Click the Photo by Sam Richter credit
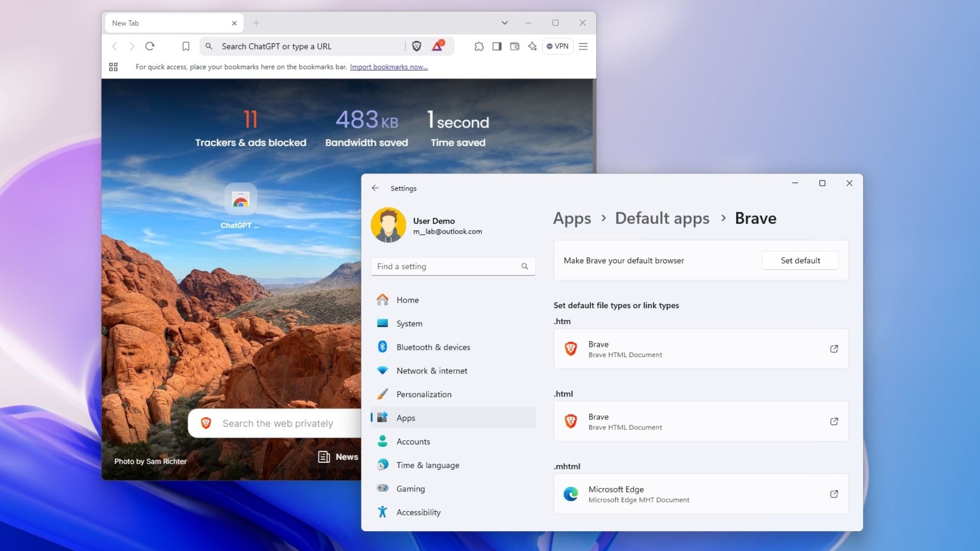 (151, 461)
